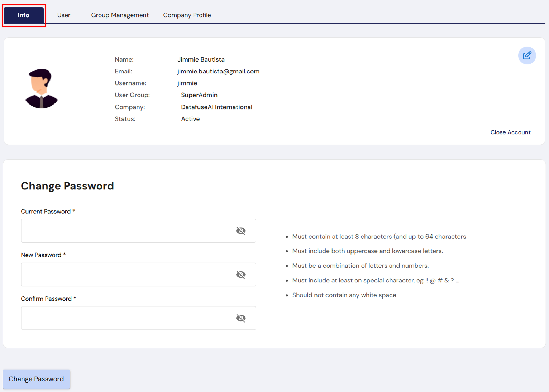Toggle Current Password visibility eye icon
The width and height of the screenshot is (549, 392).
click(x=241, y=231)
